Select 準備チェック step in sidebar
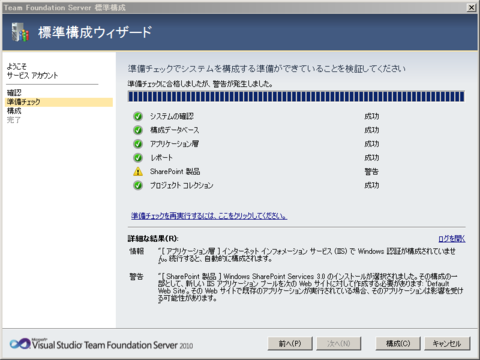 click(x=59, y=102)
